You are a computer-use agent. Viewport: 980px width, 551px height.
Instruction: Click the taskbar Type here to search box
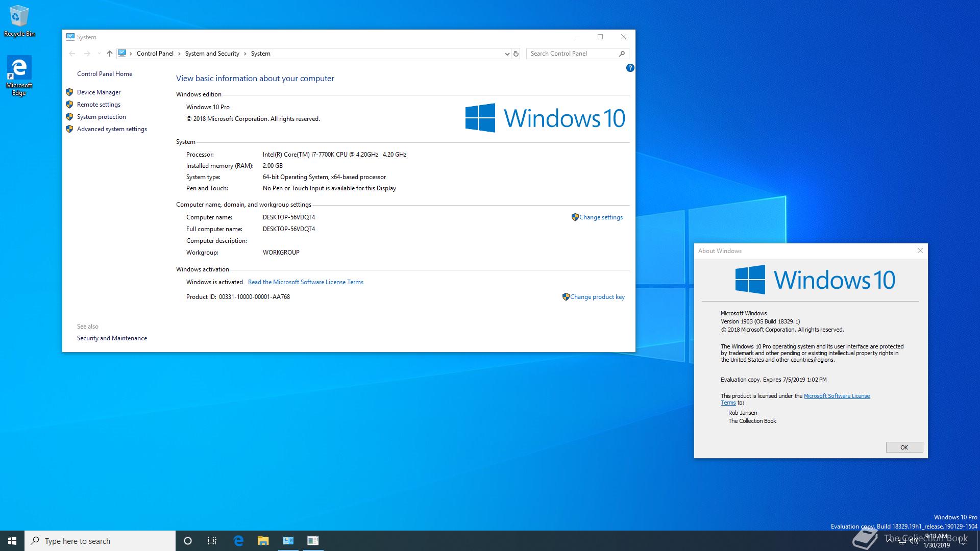(x=100, y=541)
